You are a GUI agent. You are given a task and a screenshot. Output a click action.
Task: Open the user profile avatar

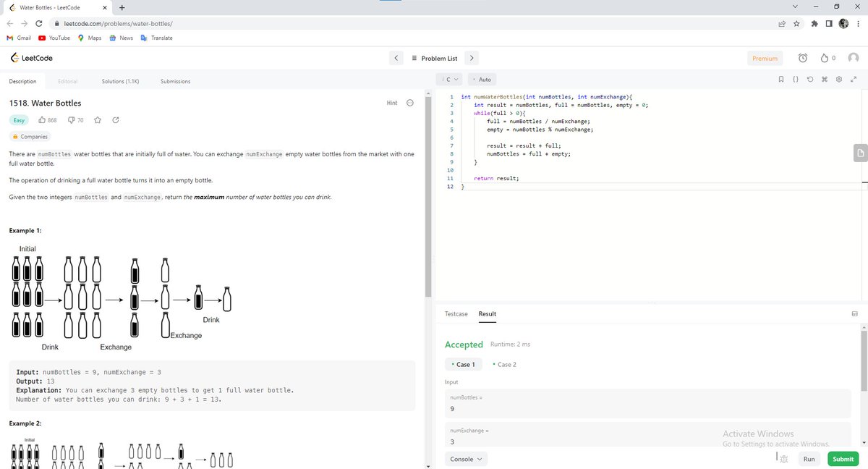[x=854, y=58]
